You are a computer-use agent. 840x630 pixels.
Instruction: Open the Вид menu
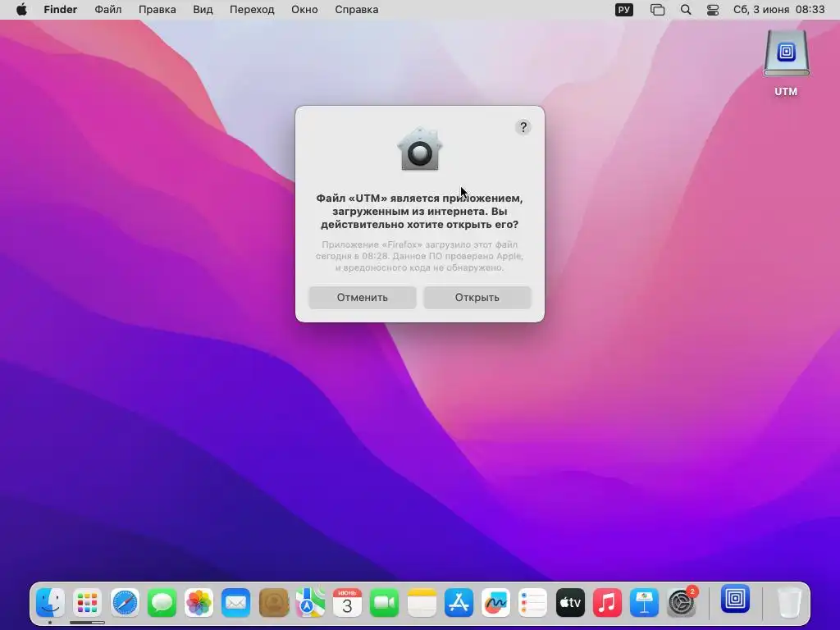tap(203, 10)
